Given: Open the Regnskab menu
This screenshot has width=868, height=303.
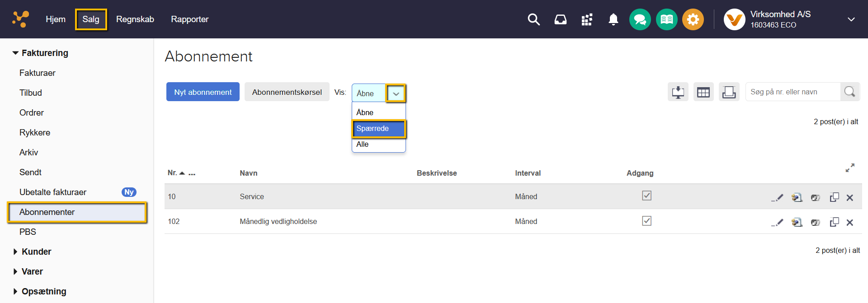Looking at the screenshot, I should [x=135, y=19].
